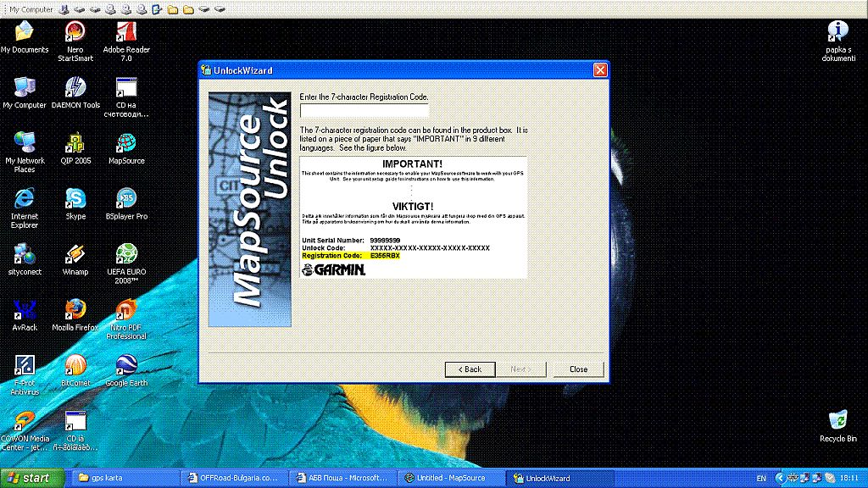Open Skype desktop shortcut
This screenshot has height=488, width=868.
tap(75, 199)
